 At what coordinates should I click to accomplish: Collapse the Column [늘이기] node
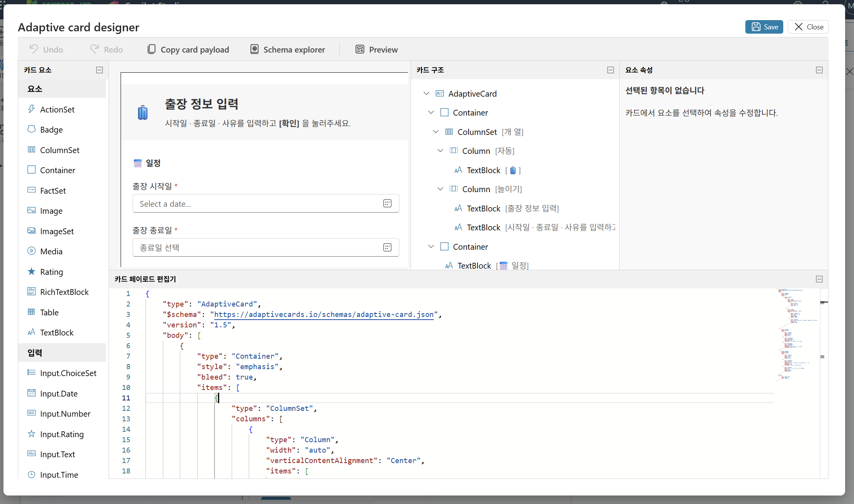440,189
